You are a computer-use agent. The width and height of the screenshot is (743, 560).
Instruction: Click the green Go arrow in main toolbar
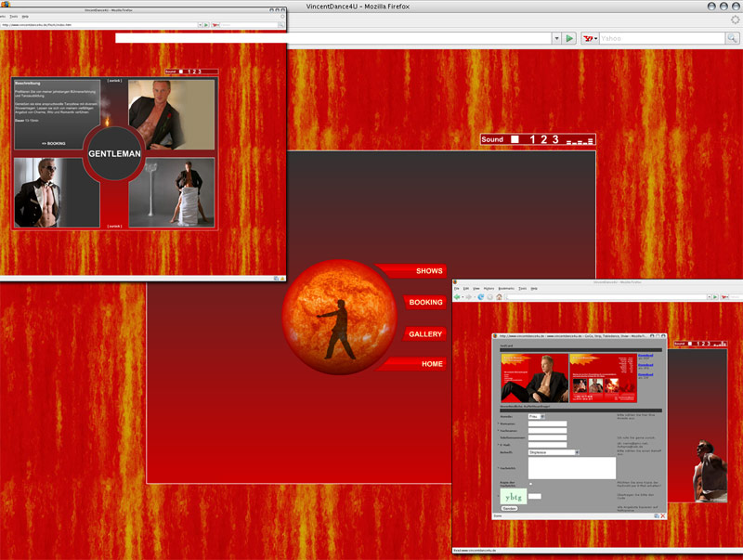(568, 38)
